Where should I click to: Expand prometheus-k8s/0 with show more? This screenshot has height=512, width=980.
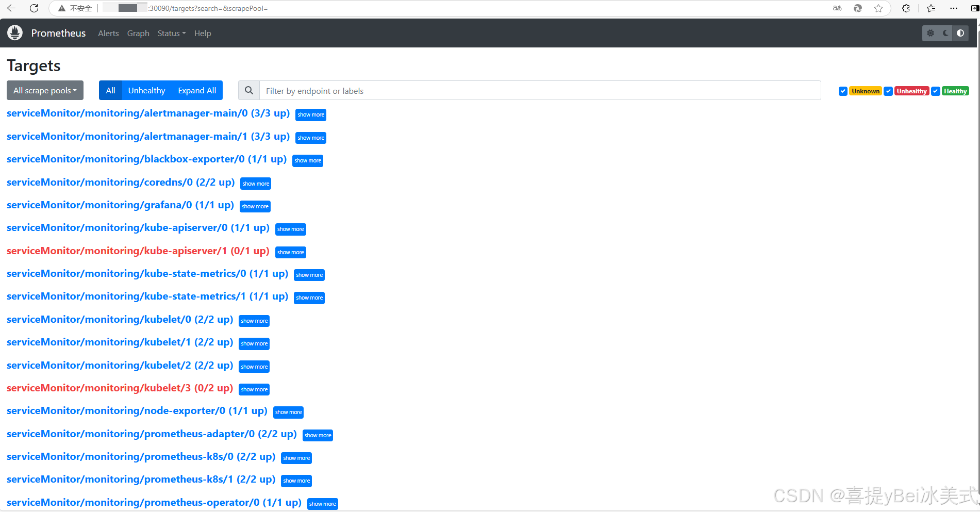coord(296,458)
